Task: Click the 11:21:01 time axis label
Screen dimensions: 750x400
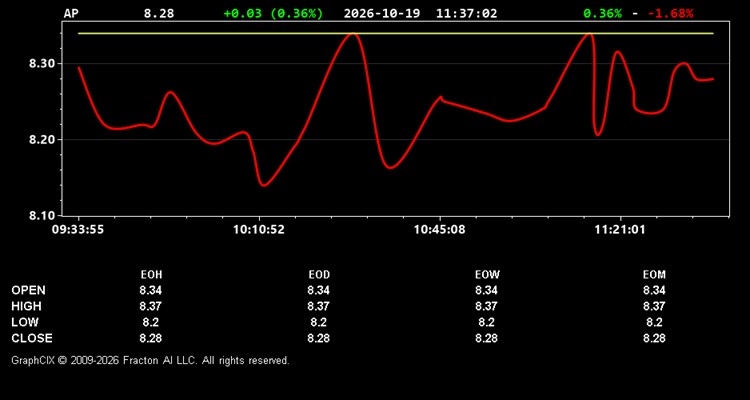Action: [620, 230]
